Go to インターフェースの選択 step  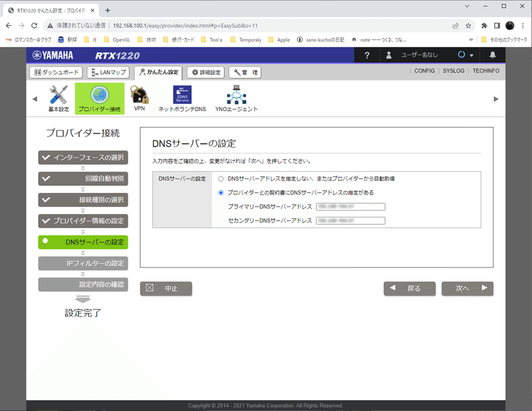click(83, 158)
